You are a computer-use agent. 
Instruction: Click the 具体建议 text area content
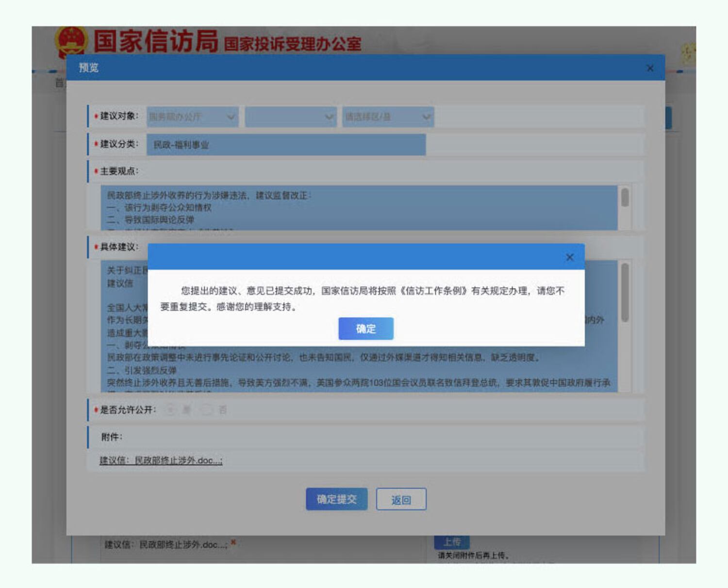(x=359, y=326)
